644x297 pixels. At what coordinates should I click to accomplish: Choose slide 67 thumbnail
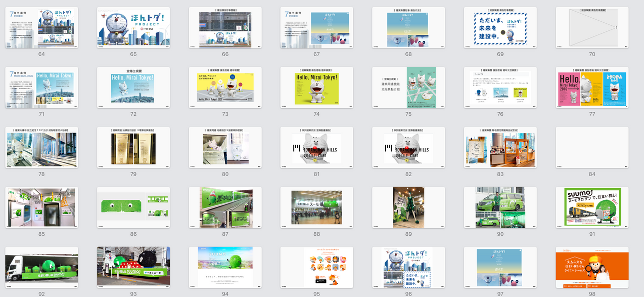pyautogui.click(x=317, y=28)
